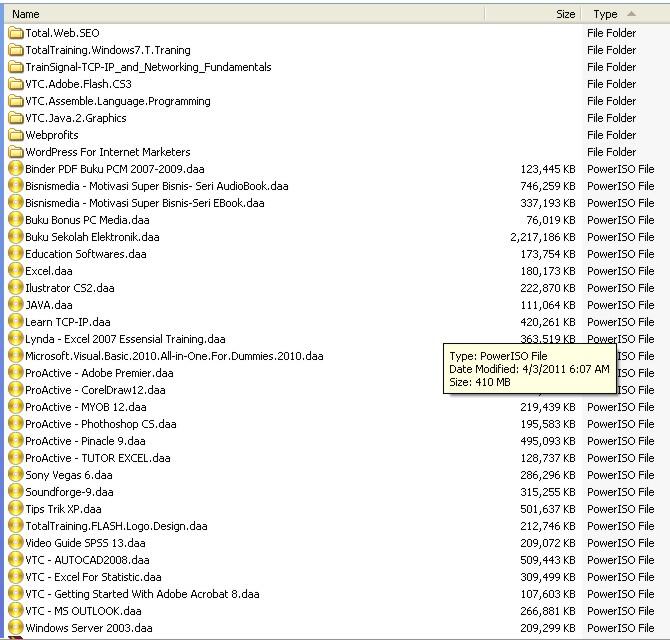Select disc icon for ProActive - Adobe Premier.daa
670x640 pixels.
(x=16, y=373)
